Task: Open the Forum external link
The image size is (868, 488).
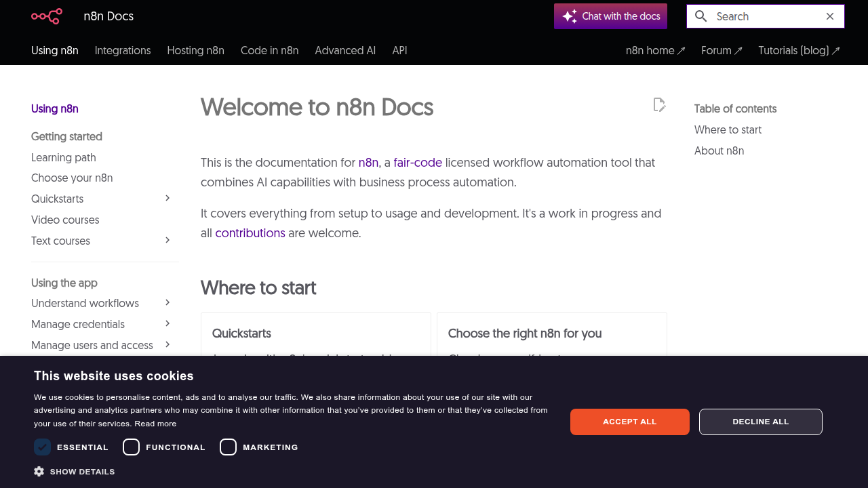Action: click(x=722, y=50)
